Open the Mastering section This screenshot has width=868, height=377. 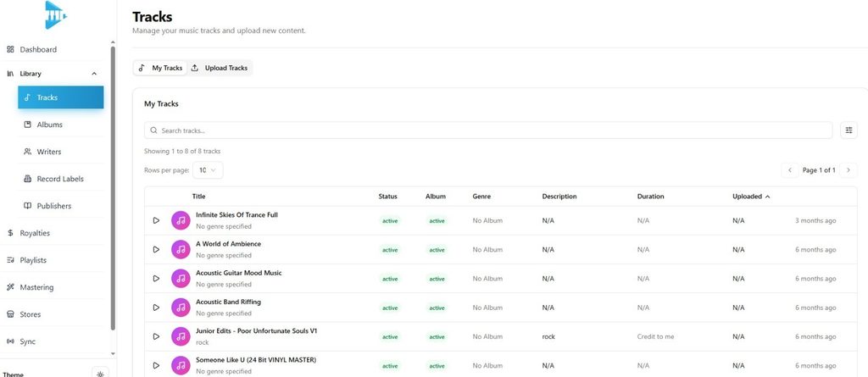(36, 287)
